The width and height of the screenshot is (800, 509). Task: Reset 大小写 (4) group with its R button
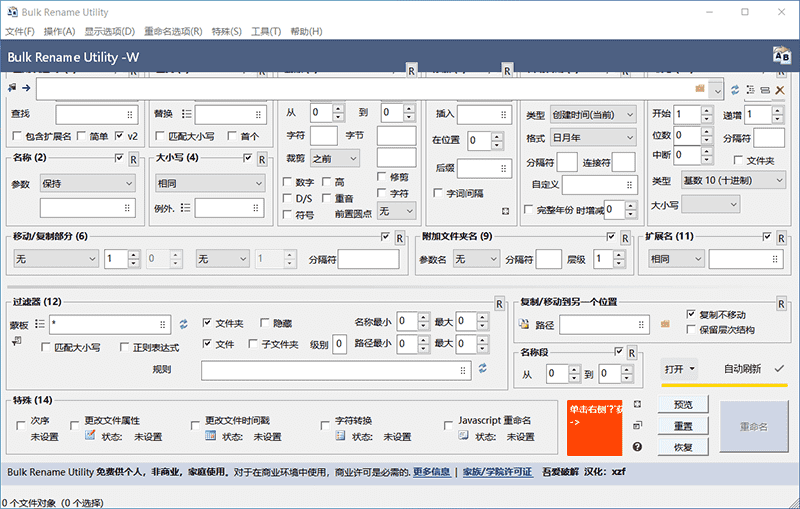click(262, 160)
